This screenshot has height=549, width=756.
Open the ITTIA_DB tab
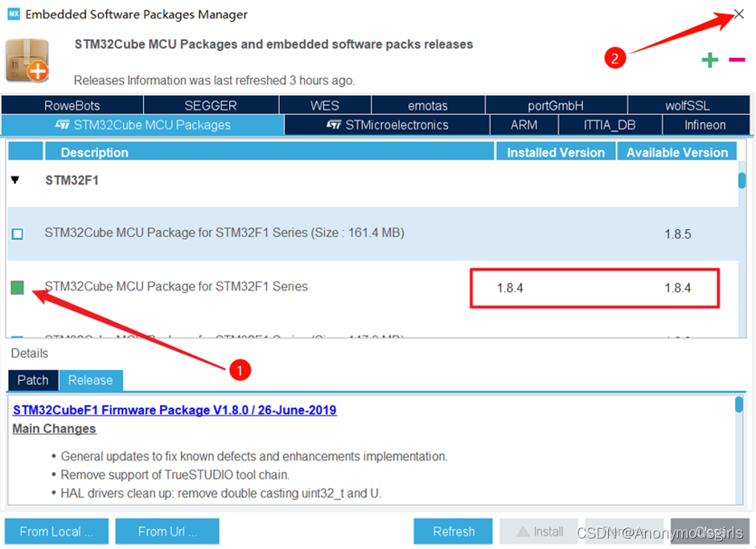pyautogui.click(x=610, y=125)
